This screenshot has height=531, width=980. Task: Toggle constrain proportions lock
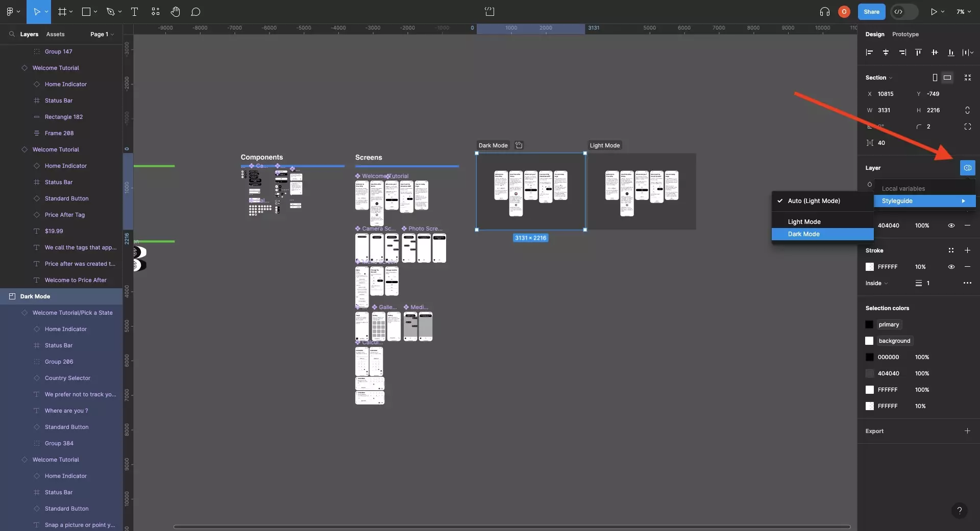(967, 110)
